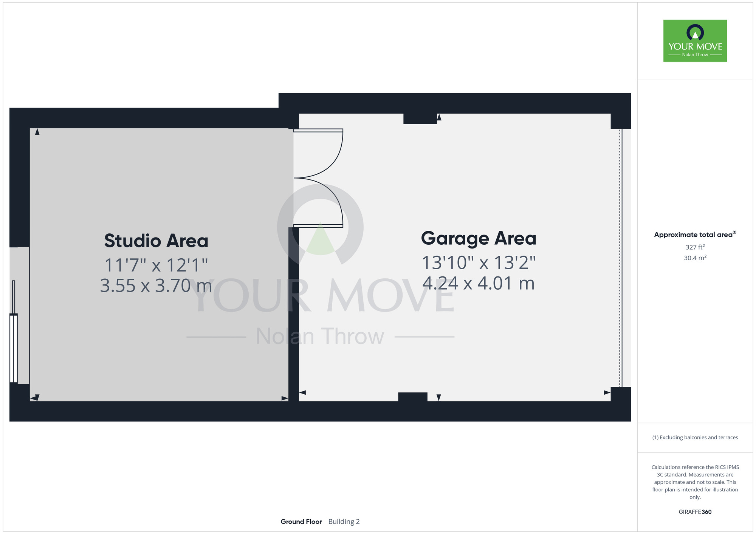Viewport: 756px width, 534px height.
Task: Click the garage top wall pillar
Action: 420,119
